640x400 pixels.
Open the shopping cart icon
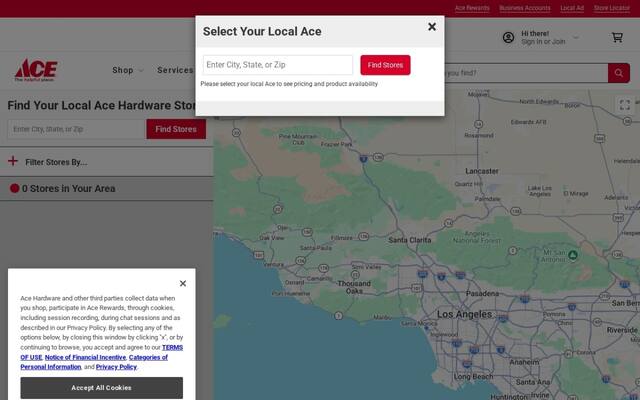(x=617, y=38)
